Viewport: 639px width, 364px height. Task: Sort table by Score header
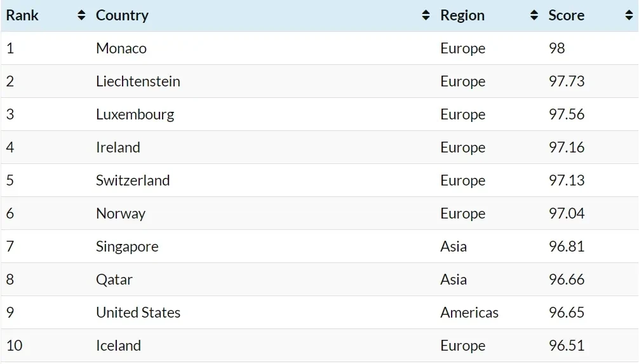click(x=567, y=15)
